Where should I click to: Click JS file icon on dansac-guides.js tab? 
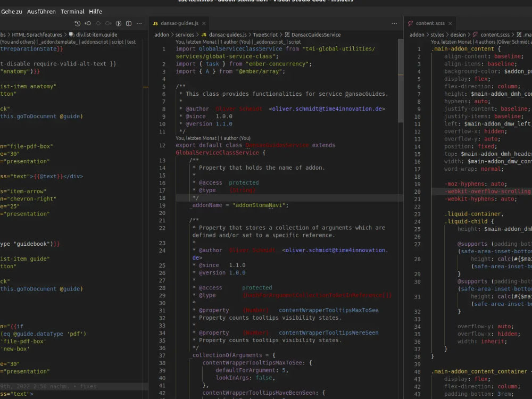click(x=155, y=23)
